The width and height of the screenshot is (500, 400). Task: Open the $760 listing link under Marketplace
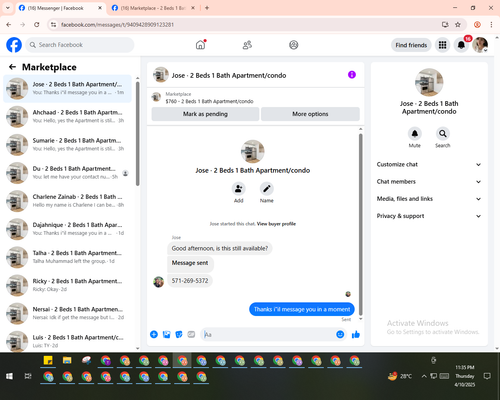coord(209,101)
